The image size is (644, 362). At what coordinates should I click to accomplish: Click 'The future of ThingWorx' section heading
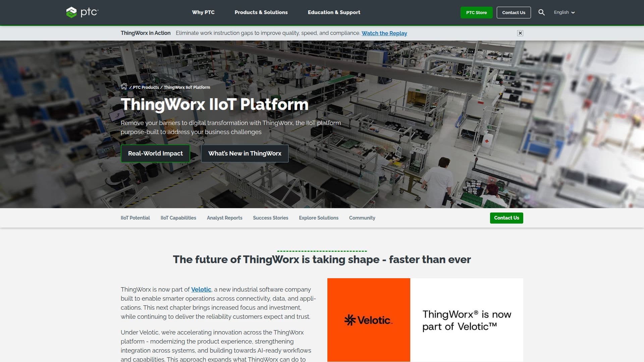322,259
